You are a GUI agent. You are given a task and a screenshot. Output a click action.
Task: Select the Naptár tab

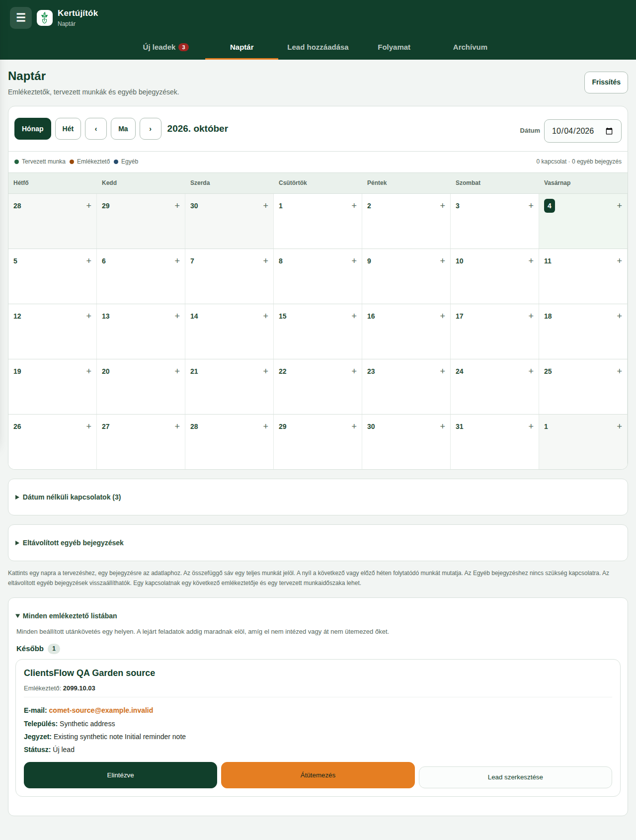tap(242, 47)
